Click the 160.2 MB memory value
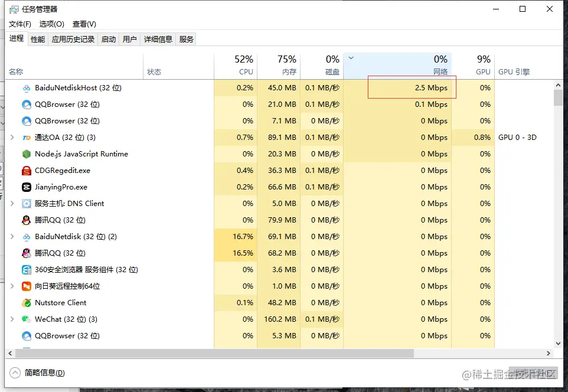 point(280,319)
